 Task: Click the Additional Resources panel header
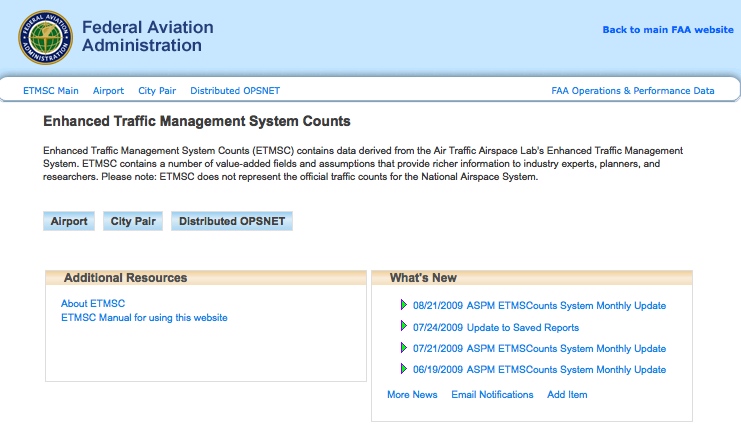[206, 278]
